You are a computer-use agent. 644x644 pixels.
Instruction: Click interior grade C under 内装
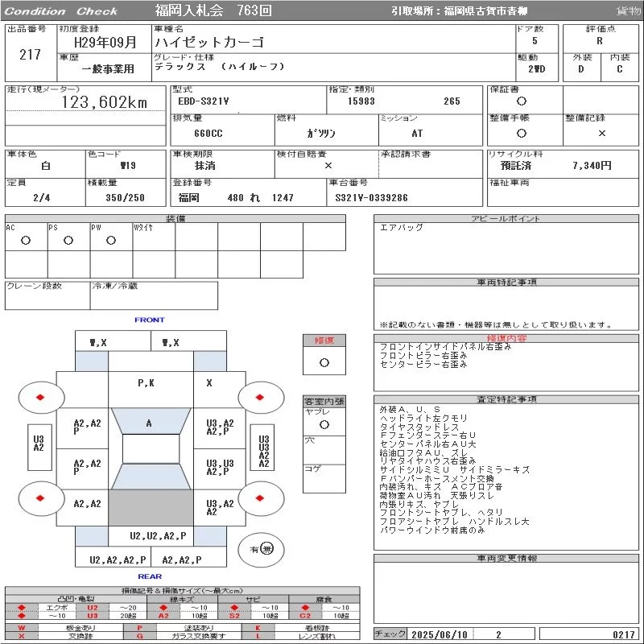tap(620, 69)
